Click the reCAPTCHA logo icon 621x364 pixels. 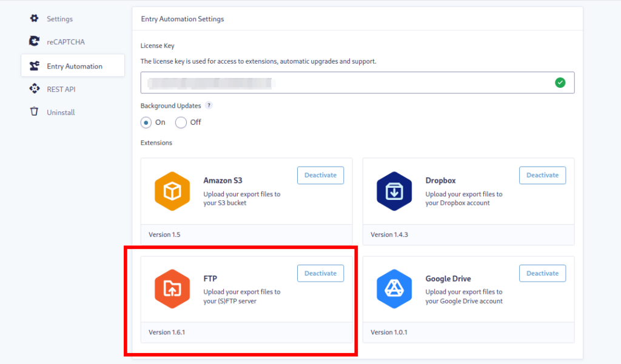tap(34, 41)
